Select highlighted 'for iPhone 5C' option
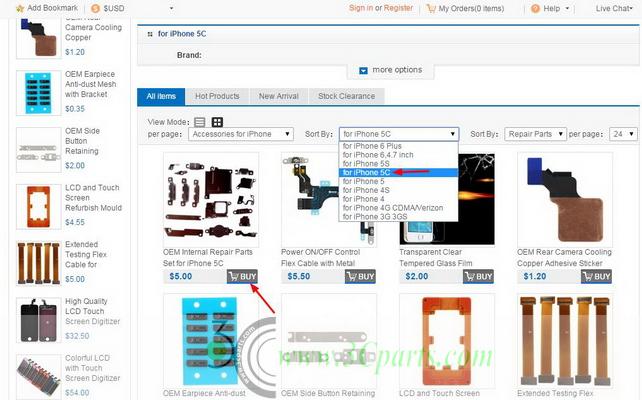Viewport: 642px width, 400px height. 398,172
